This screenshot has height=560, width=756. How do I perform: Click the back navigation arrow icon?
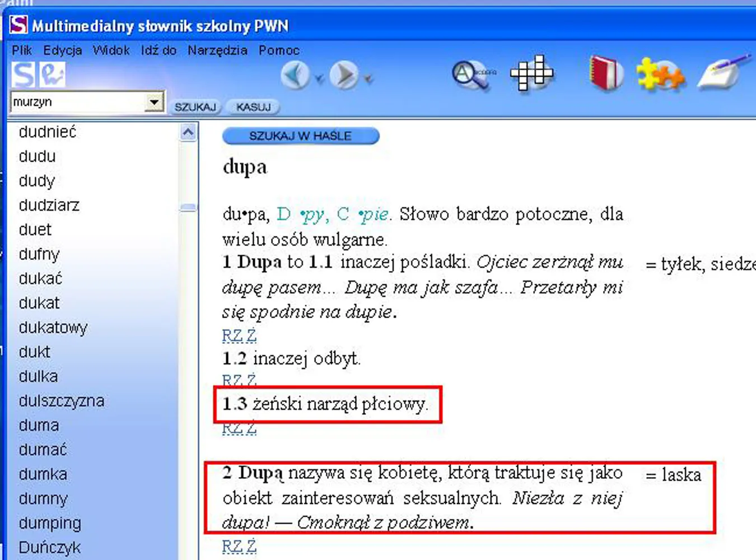295,75
